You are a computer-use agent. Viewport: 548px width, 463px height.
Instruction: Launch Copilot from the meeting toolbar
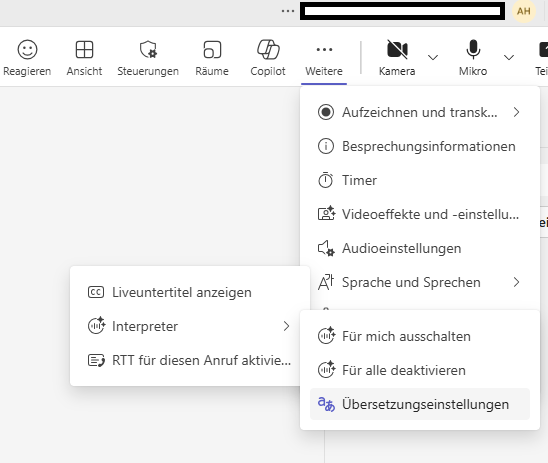[x=268, y=58]
